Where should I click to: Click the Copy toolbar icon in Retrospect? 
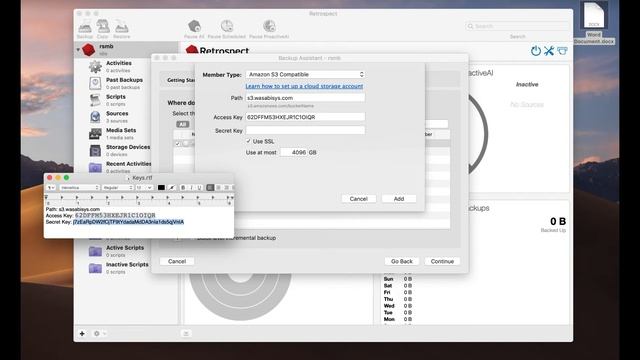(103, 27)
